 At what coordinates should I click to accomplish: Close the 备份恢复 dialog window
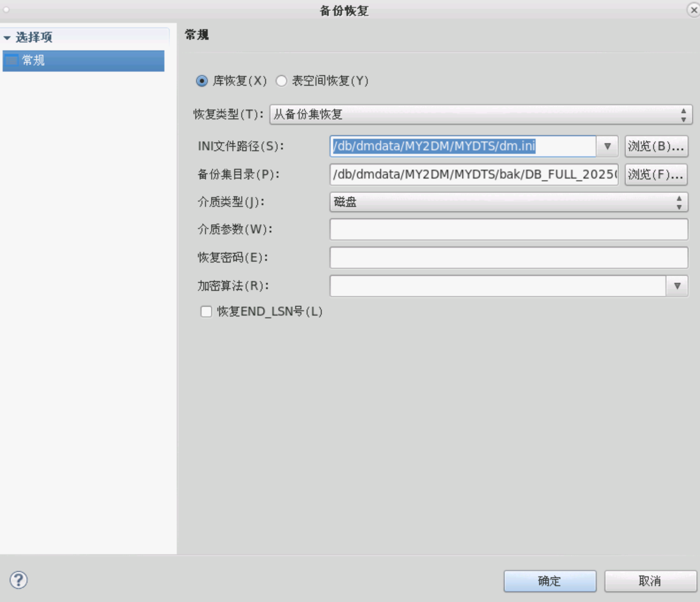[693, 10]
